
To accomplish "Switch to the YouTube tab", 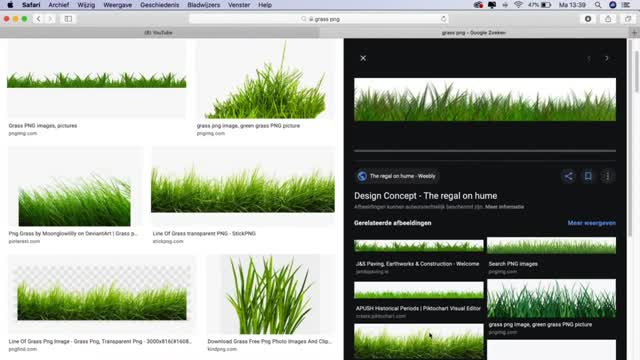I will pyautogui.click(x=158, y=33).
